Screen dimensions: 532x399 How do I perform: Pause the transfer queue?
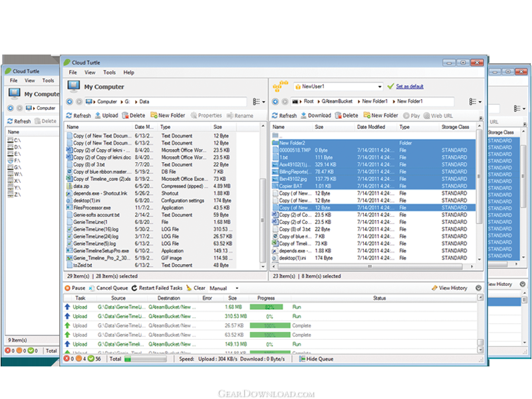coord(75,288)
